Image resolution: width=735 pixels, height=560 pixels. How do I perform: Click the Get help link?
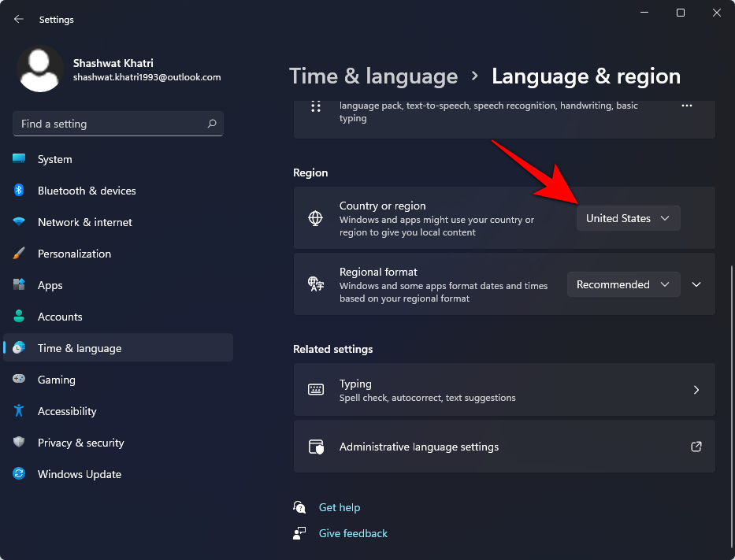[x=340, y=507]
